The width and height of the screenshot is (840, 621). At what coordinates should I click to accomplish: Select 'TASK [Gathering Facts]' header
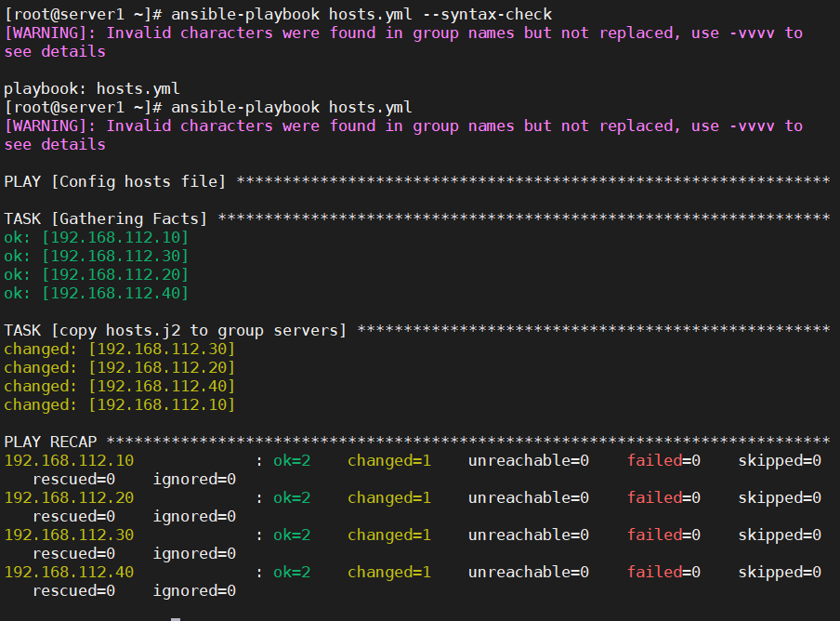point(106,218)
